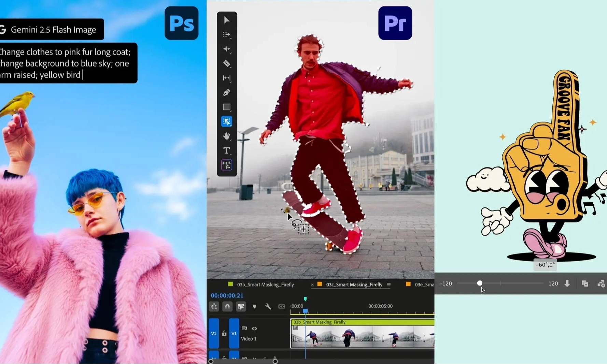The width and height of the screenshot is (607, 364).
Task: Select the Razor tool
Action: (x=227, y=63)
